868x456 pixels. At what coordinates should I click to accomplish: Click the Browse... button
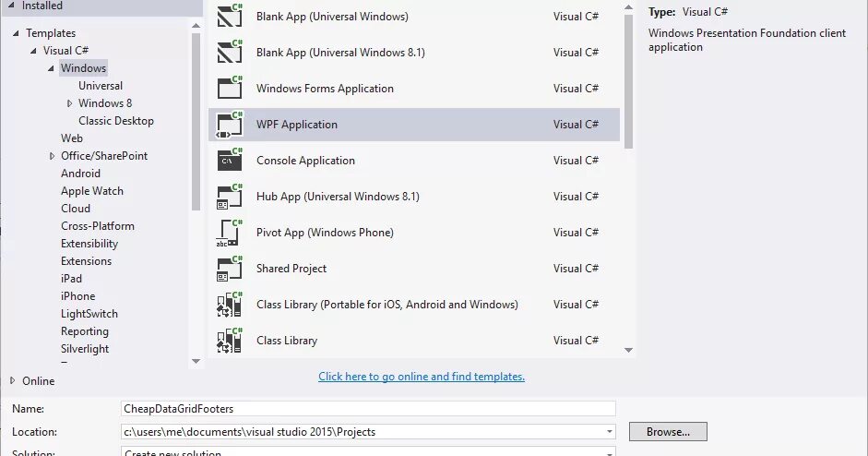click(x=668, y=432)
